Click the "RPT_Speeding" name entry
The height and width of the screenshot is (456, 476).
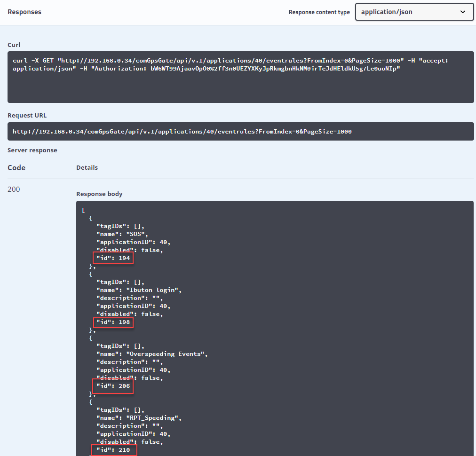[x=153, y=418]
